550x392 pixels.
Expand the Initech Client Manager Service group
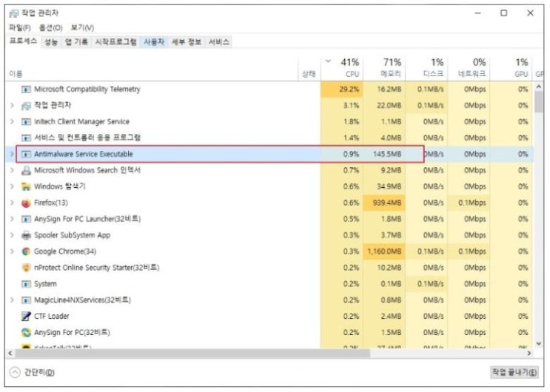[13, 121]
